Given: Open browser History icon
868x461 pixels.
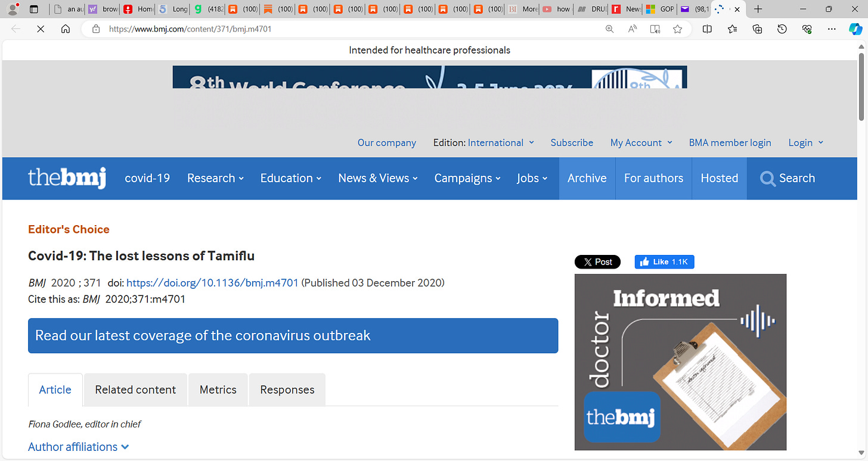Looking at the screenshot, I should tap(782, 29).
